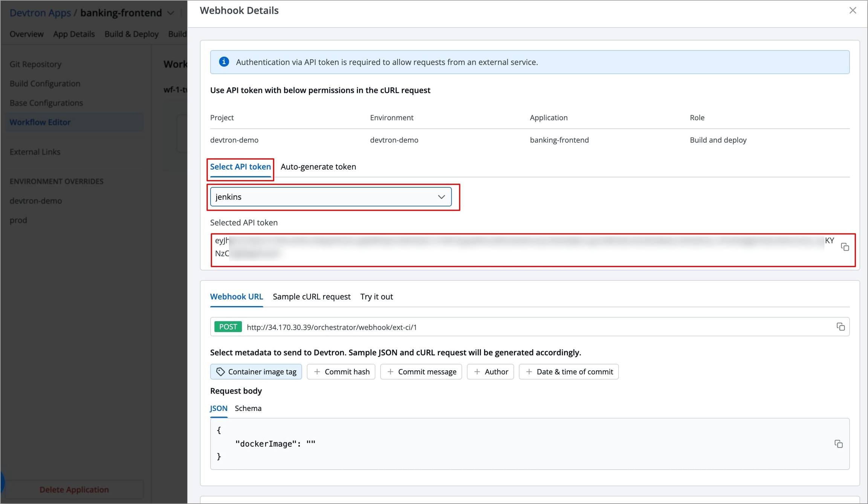Open Try it out tab
This screenshot has height=504, width=868.
point(376,297)
